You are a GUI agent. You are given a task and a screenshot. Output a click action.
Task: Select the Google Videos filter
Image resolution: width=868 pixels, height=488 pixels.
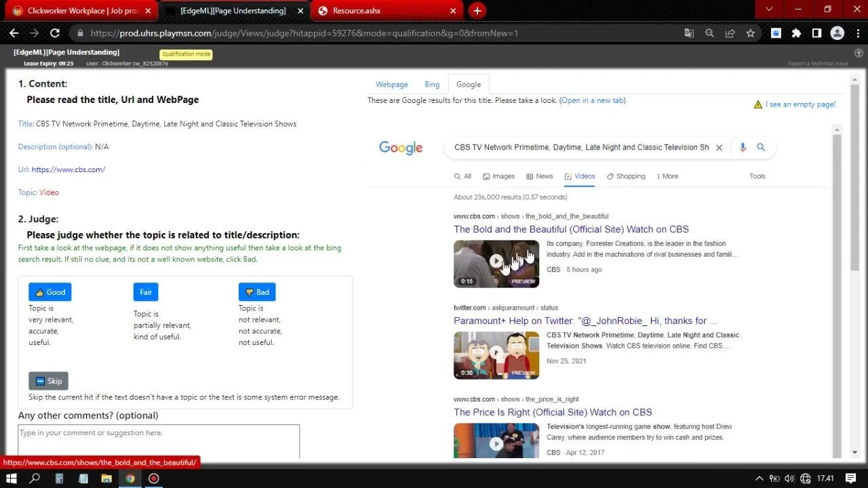[580, 176]
